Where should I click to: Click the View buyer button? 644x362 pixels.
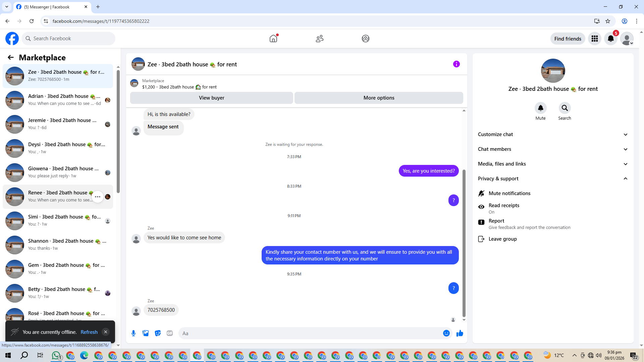pyautogui.click(x=211, y=98)
